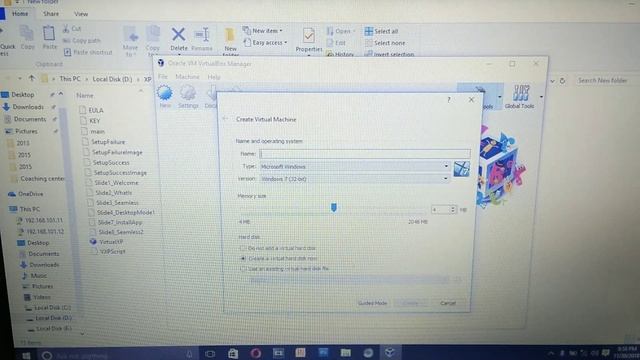Open the File menu in VirtualBox
640x360 pixels.
click(162, 77)
